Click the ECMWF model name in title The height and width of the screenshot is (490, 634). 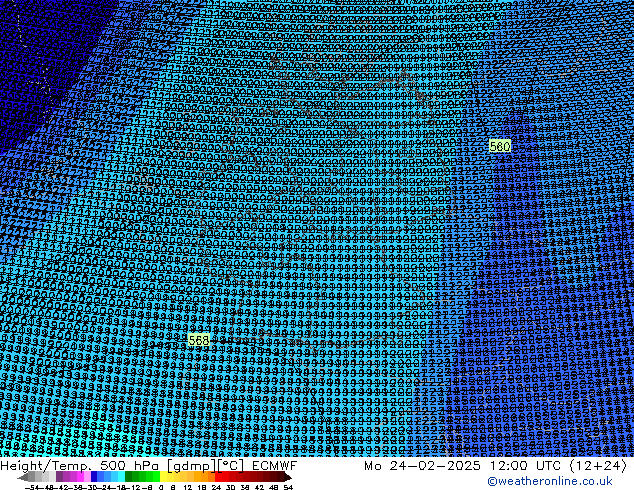coord(274,466)
